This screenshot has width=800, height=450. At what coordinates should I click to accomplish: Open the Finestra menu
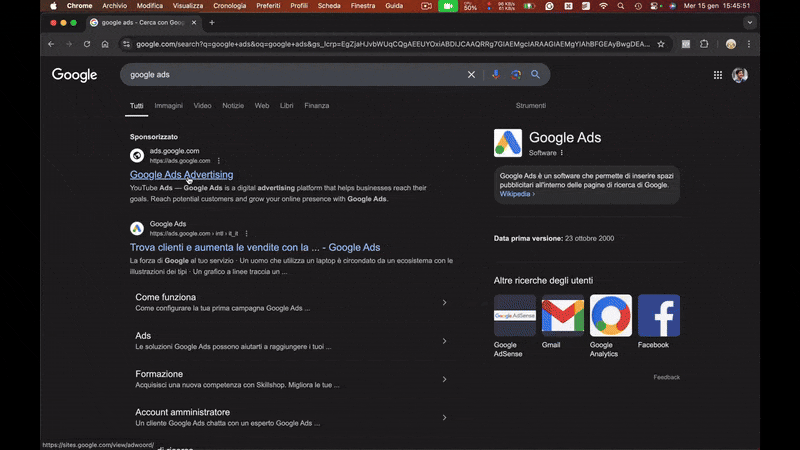363,6
